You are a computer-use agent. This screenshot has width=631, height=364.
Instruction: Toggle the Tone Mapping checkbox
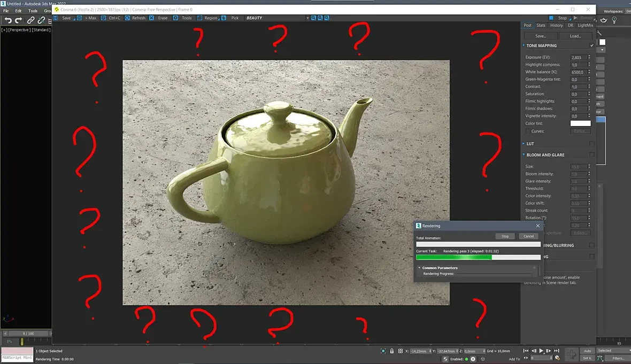click(x=591, y=45)
